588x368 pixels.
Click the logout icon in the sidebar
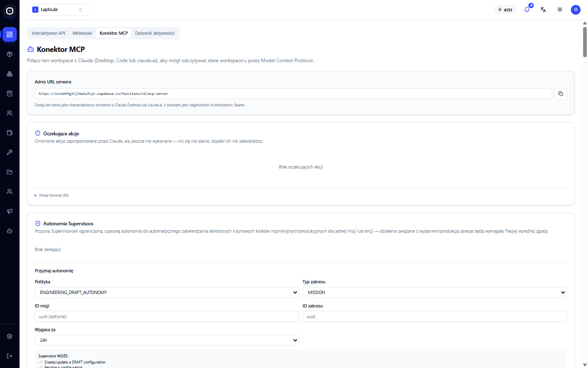[10, 356]
